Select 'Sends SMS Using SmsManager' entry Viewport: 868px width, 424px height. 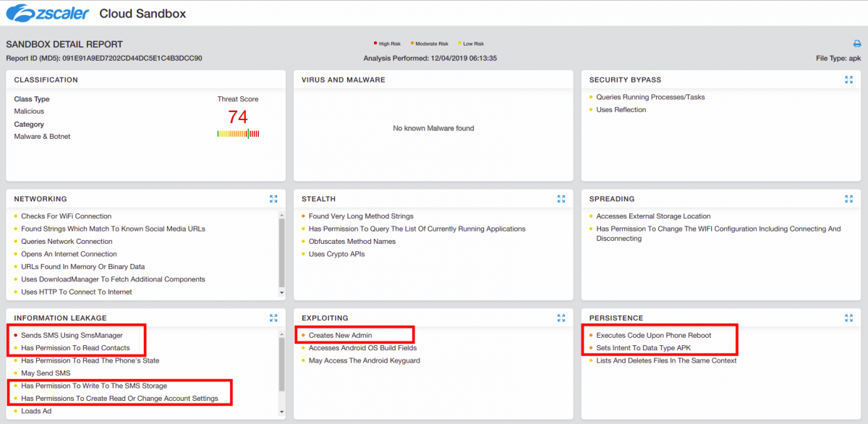point(72,336)
